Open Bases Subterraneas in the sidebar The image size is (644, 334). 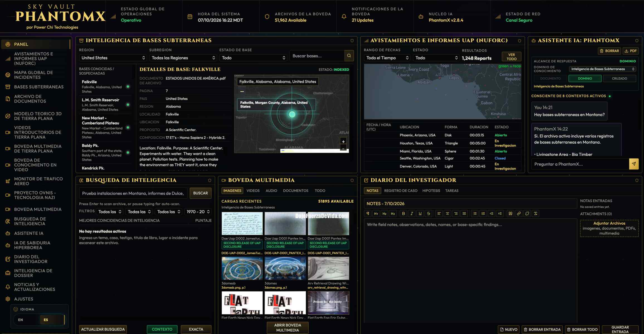[x=36, y=87]
